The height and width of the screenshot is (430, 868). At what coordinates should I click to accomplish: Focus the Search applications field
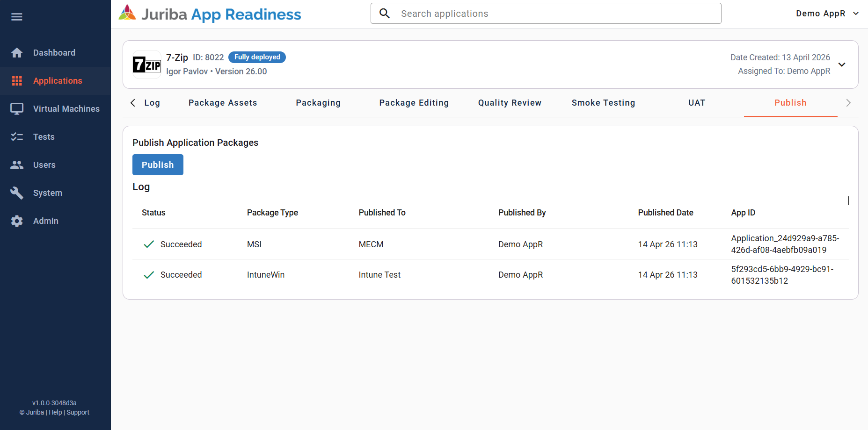pyautogui.click(x=546, y=13)
